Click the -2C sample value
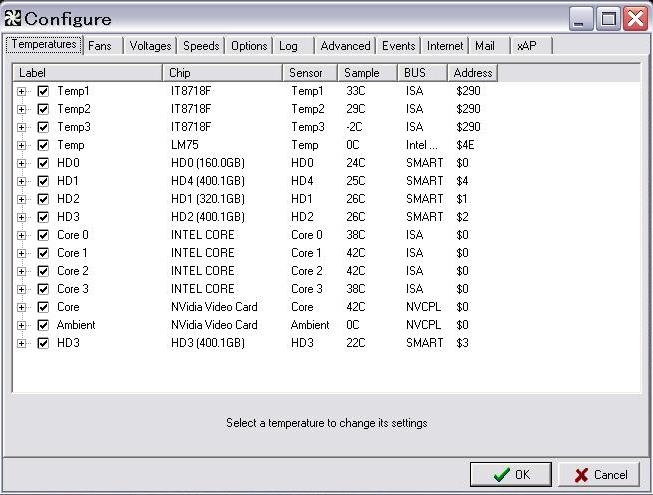 pyautogui.click(x=354, y=127)
